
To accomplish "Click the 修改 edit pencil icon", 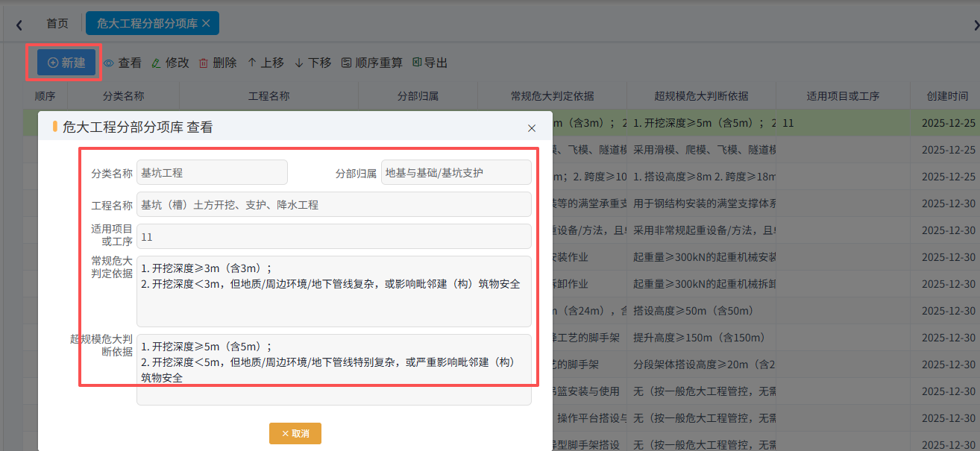I will tap(156, 63).
